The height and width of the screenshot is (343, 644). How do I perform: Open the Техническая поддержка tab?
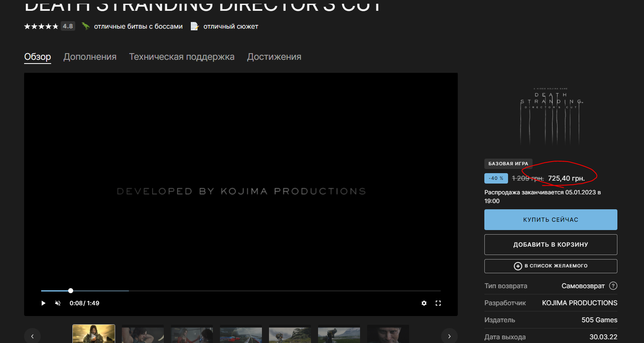(x=182, y=57)
